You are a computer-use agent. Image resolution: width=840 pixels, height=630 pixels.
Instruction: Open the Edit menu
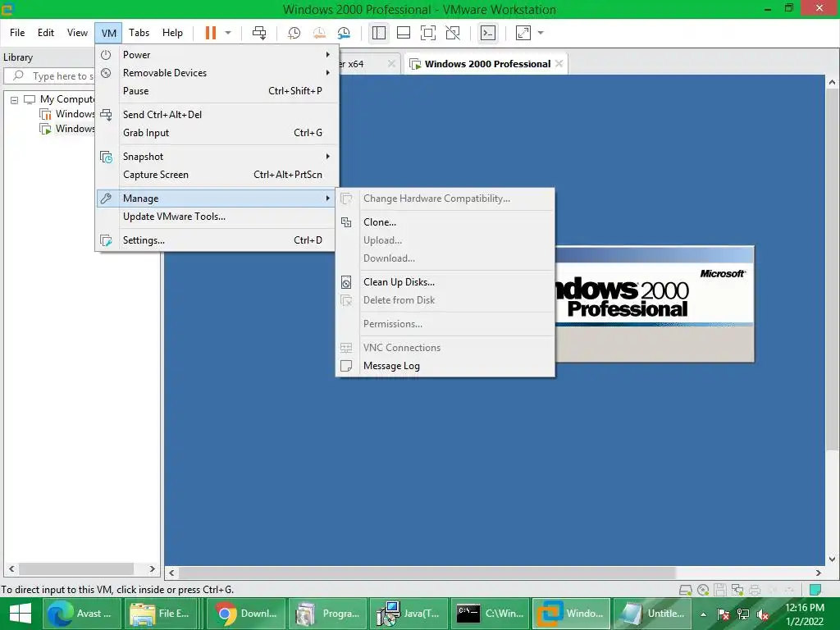click(x=46, y=33)
